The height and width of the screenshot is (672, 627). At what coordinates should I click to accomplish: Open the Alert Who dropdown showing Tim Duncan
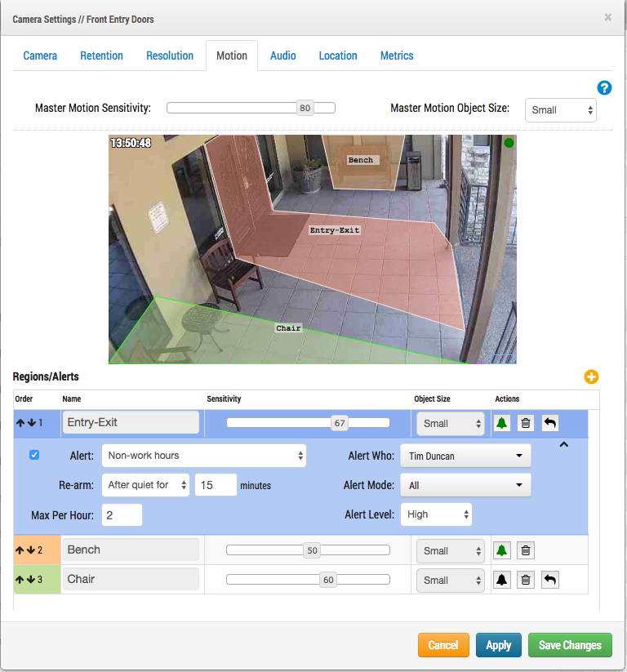[x=465, y=456]
